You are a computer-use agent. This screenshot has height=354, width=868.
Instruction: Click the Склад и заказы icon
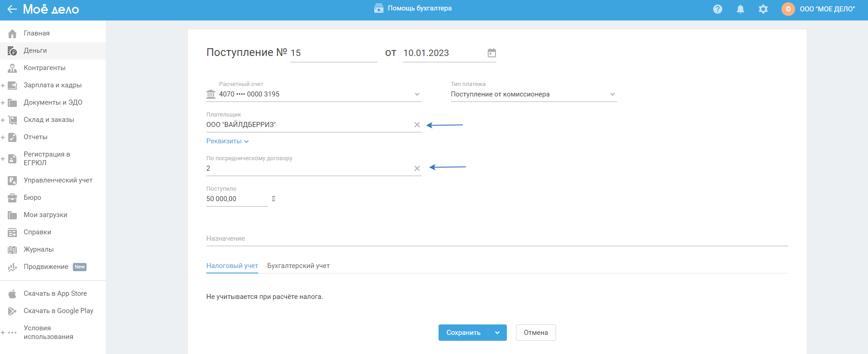tap(12, 120)
